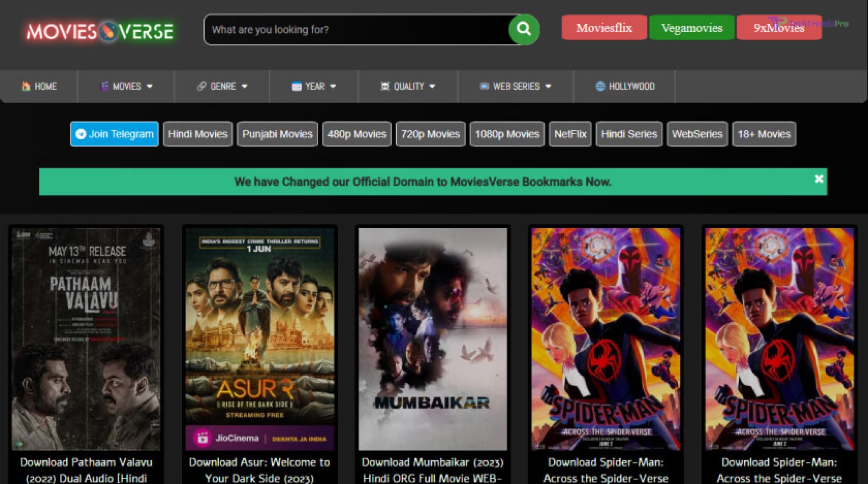Open the Pathaam Valavu poster
Image resolution: width=868 pixels, height=484 pixels.
point(86,339)
